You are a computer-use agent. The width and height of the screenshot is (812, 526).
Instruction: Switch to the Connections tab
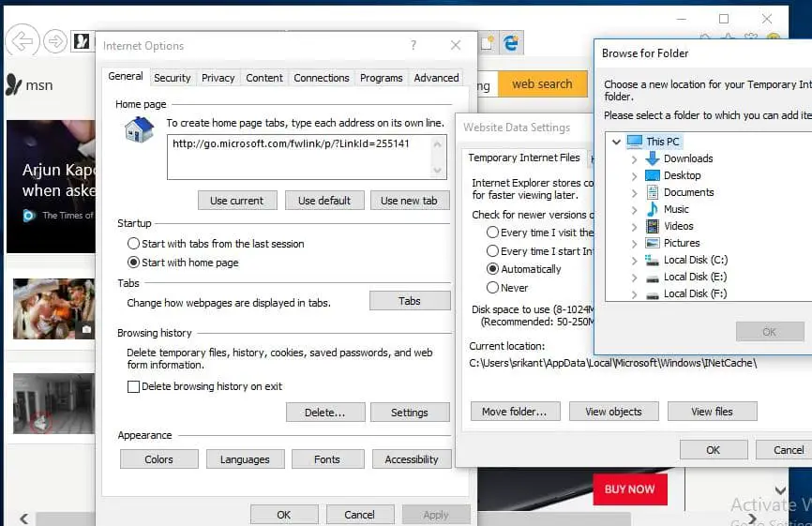[x=322, y=78]
